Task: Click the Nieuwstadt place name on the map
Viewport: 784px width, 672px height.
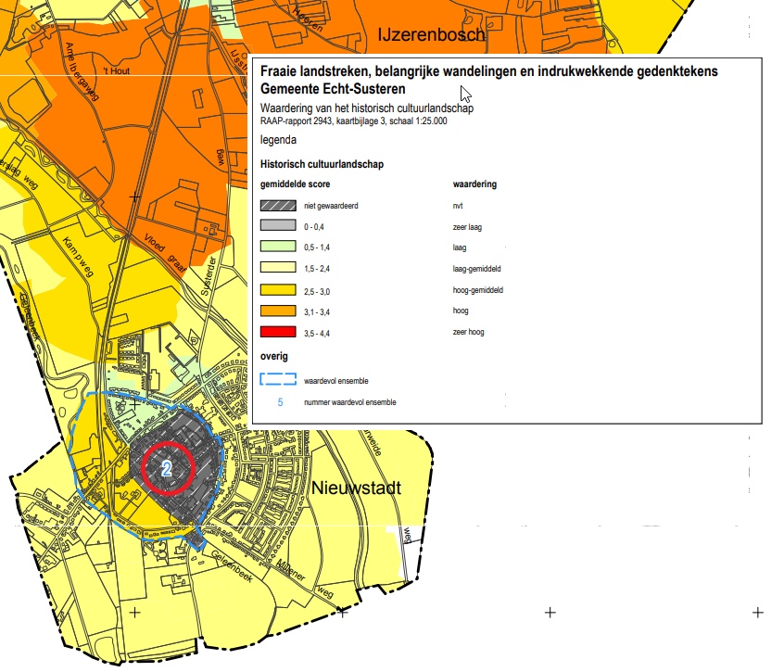Action: tap(354, 488)
